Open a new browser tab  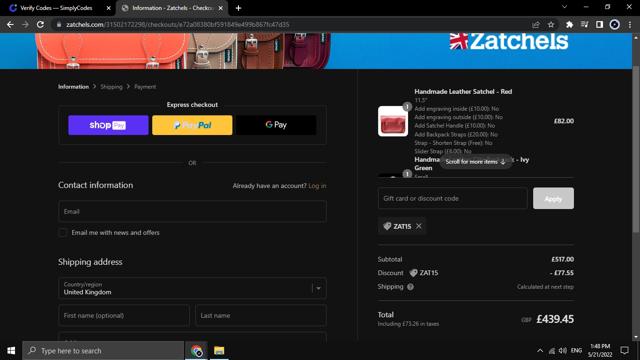click(238, 8)
